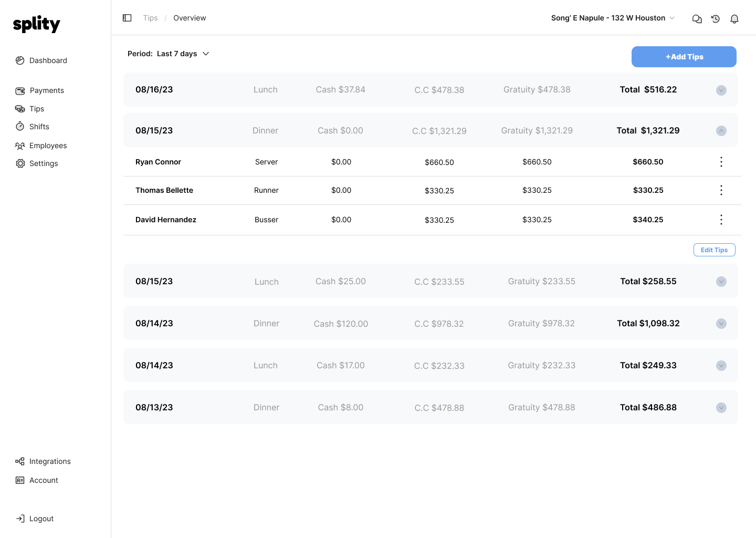Click David Hernandez's $340.25 total
The width and height of the screenshot is (756, 538).
pos(648,220)
